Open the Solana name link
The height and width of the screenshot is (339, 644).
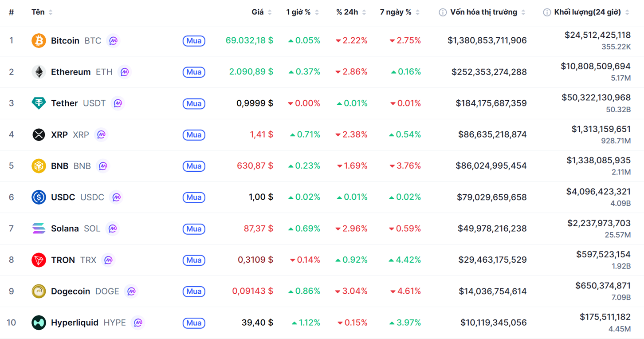click(x=65, y=229)
